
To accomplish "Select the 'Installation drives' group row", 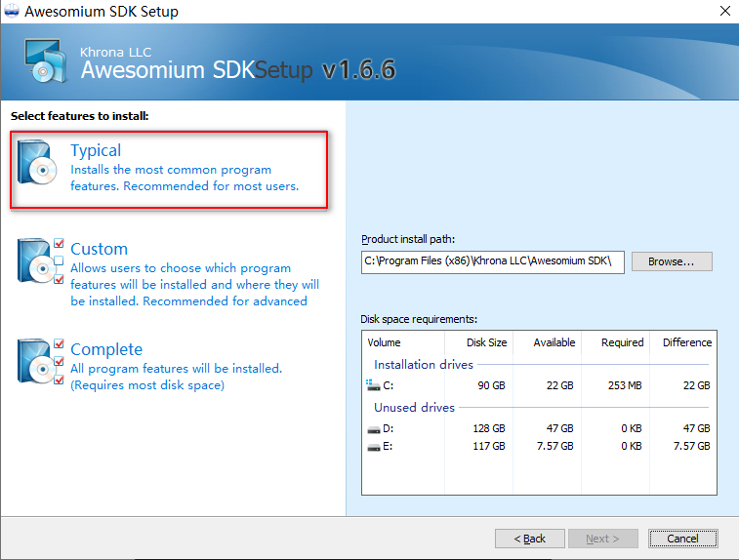I will [x=540, y=365].
